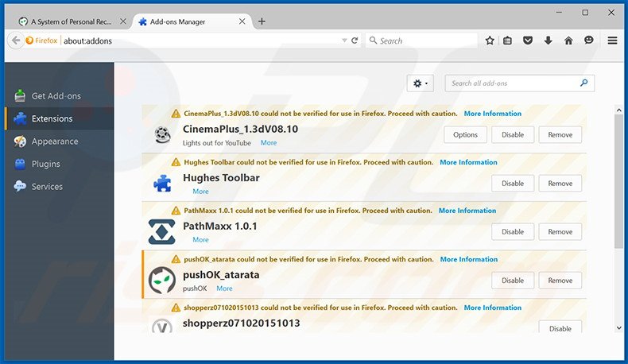Click the back arrow button

click(x=16, y=41)
